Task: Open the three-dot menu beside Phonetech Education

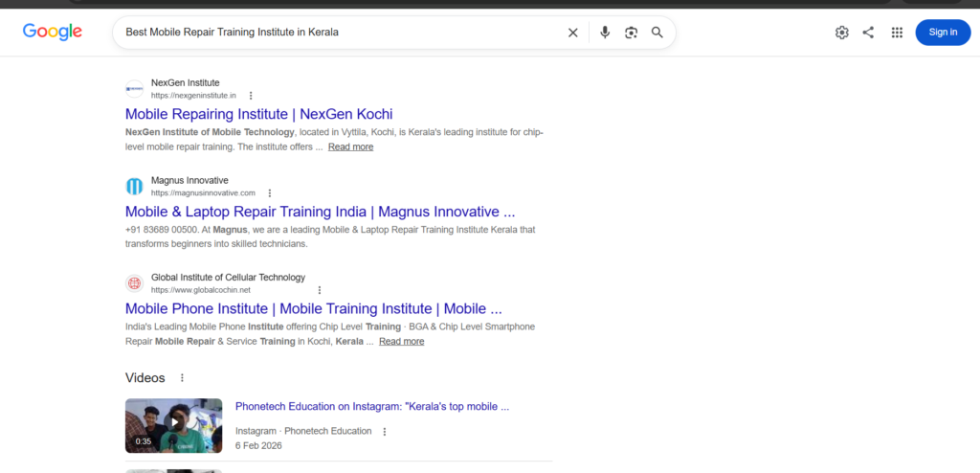Action: 385,432
